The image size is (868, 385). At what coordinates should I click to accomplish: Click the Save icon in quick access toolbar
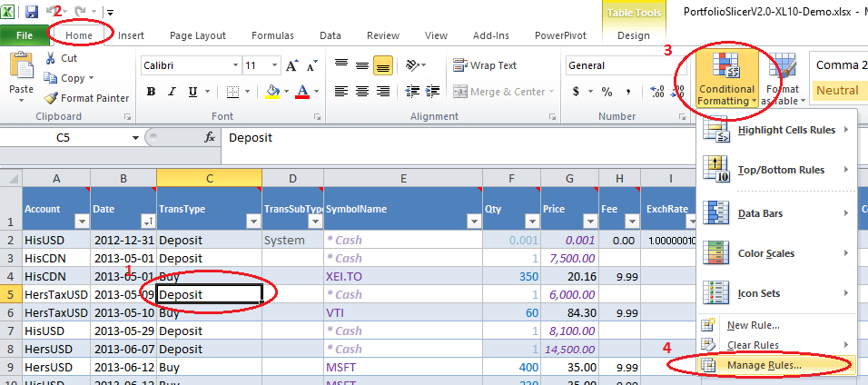pyautogui.click(x=32, y=11)
